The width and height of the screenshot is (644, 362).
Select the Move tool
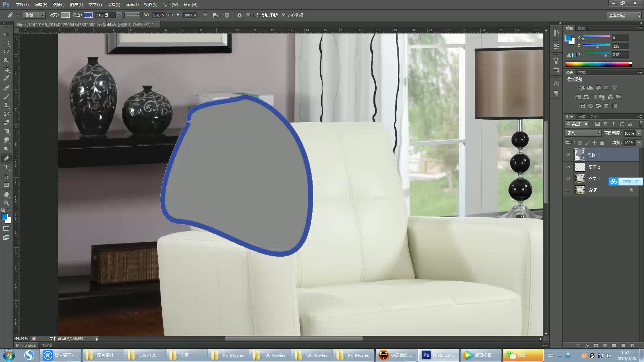point(6,35)
